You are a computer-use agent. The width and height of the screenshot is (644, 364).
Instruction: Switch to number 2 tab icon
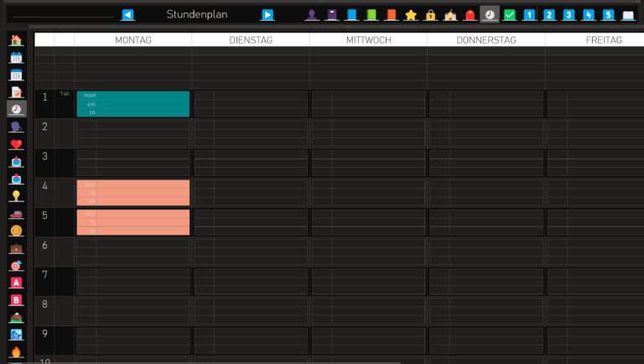[548, 15]
